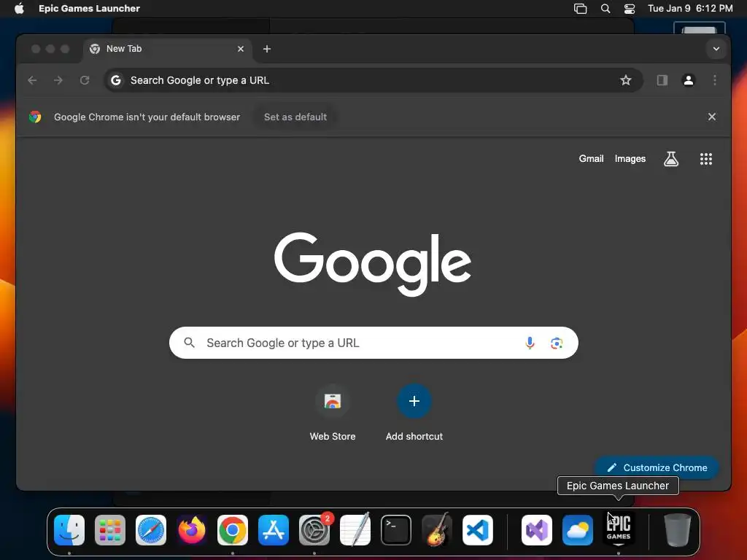This screenshot has height=560, width=747.
Task: Open the Gmail link
Action: pyautogui.click(x=591, y=159)
